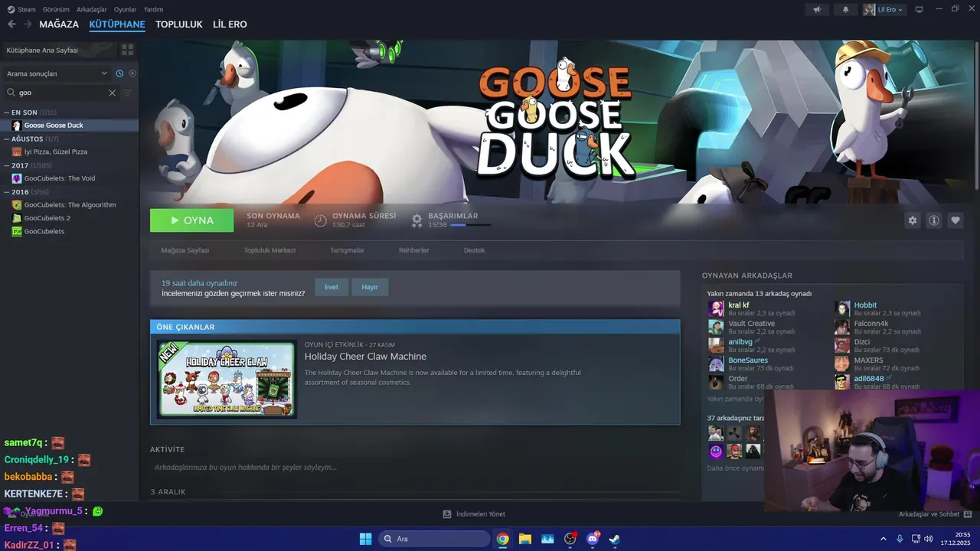Image resolution: width=980 pixels, height=551 pixels.
Task: Open friend Hobbit's avatar
Action: click(842, 308)
